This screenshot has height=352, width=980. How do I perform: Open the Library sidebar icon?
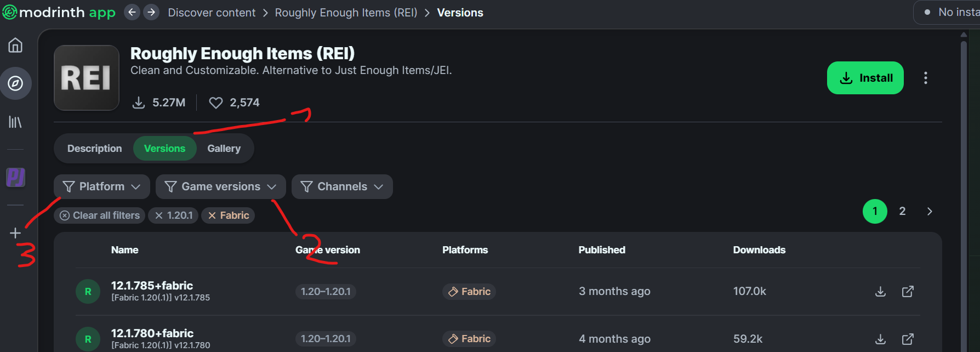click(15, 122)
